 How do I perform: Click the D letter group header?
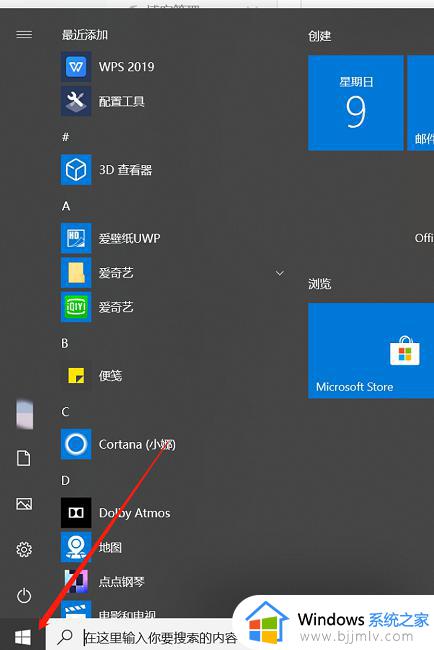65,480
